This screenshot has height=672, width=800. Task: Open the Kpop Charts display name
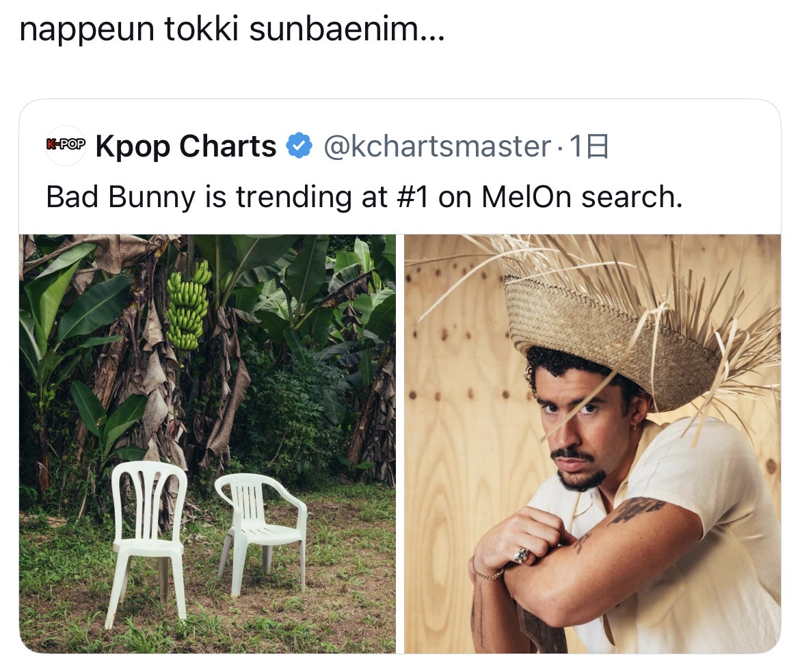pos(186,146)
